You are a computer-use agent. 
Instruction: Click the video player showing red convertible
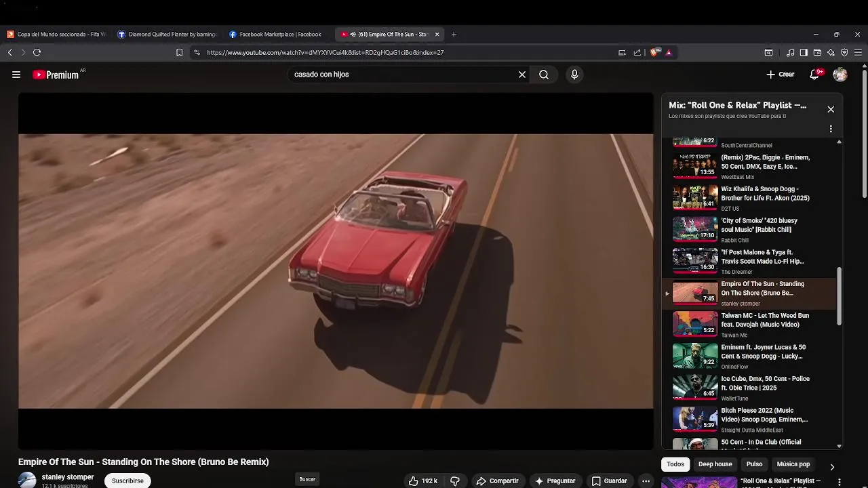coord(336,271)
